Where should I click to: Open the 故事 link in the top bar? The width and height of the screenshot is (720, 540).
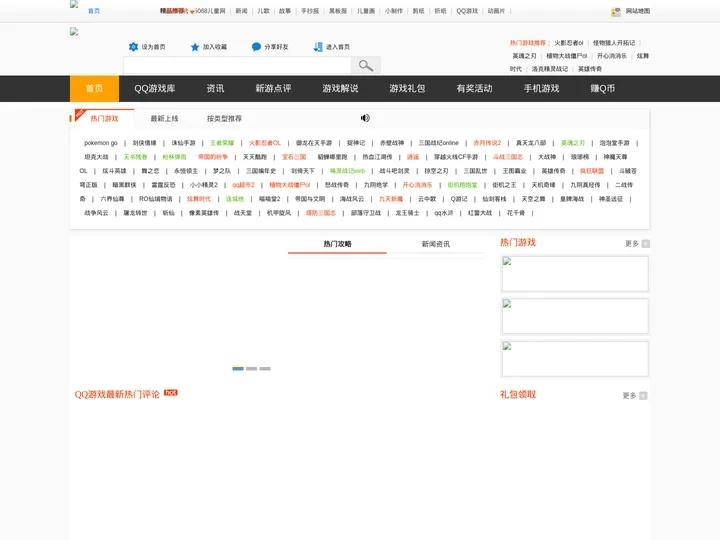(285, 11)
